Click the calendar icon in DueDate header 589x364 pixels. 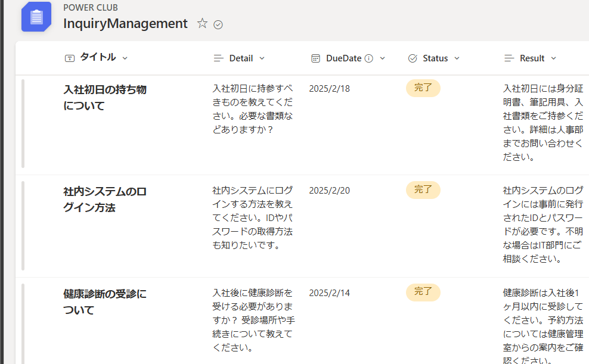coord(315,58)
